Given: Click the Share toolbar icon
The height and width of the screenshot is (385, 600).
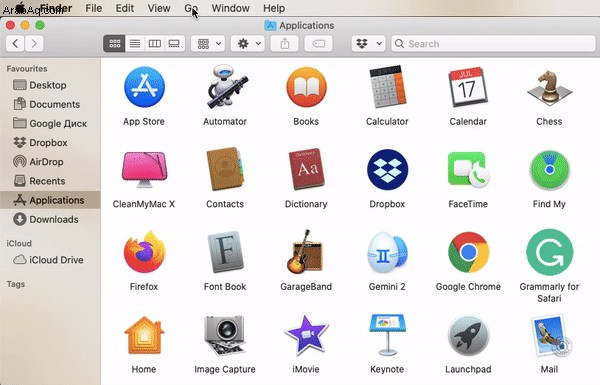Looking at the screenshot, I should pos(284,44).
